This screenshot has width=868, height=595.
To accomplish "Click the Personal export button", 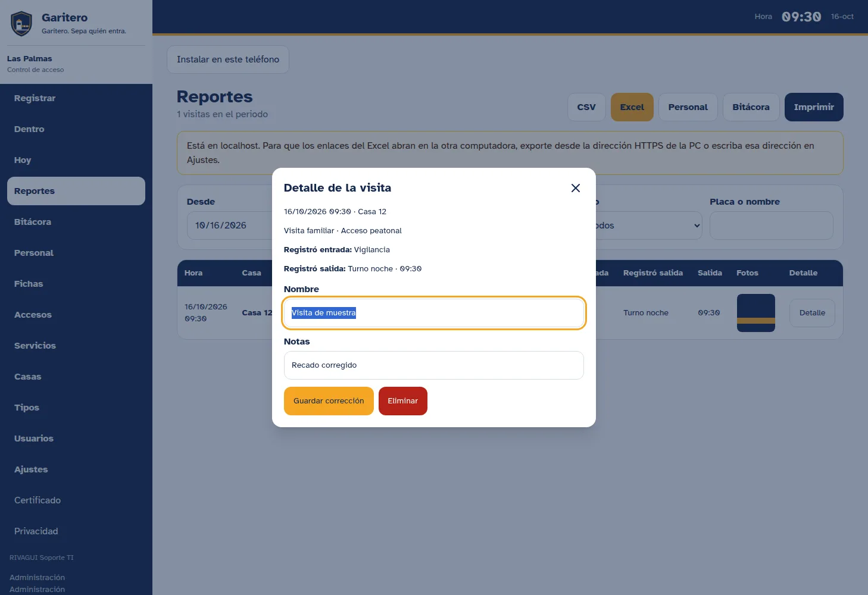I will 688,107.
